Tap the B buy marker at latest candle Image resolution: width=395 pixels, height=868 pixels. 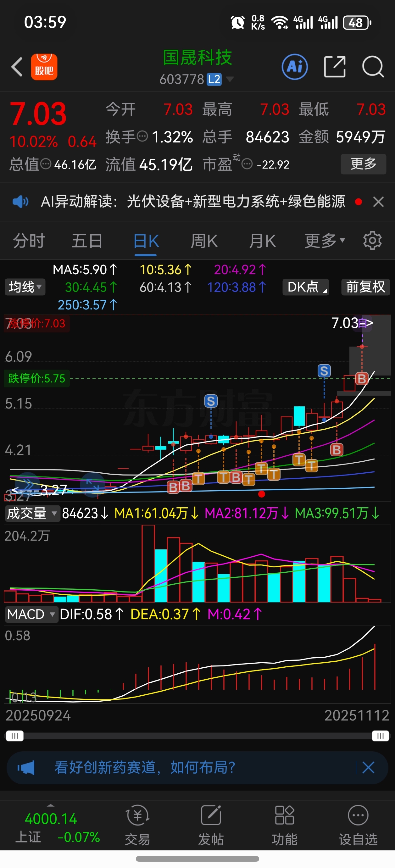tap(362, 379)
